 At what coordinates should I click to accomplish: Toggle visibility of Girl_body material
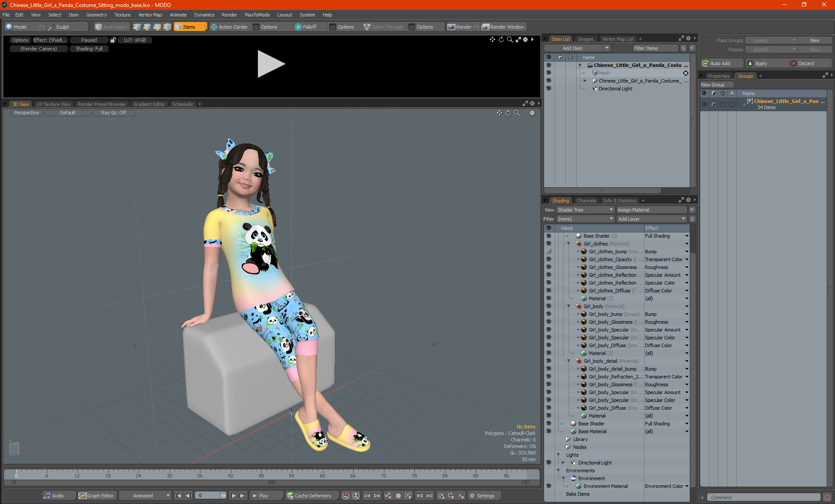coord(548,306)
